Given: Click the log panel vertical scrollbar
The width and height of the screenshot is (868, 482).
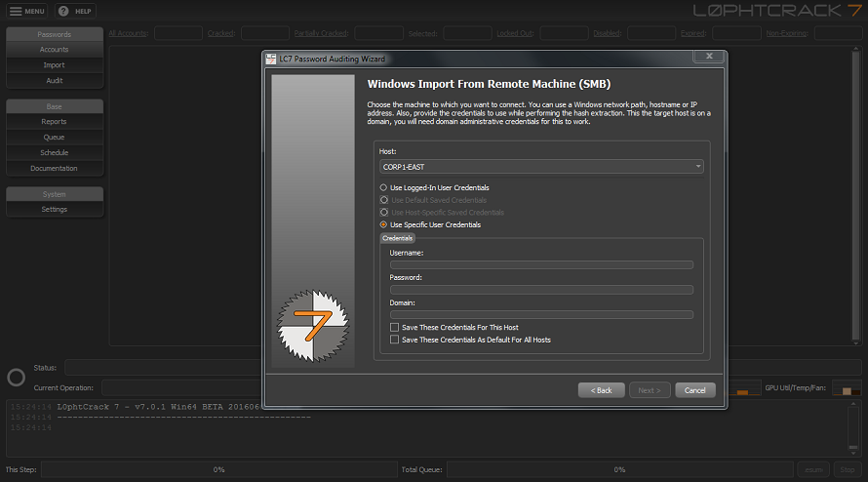Looking at the screenshot, I should pos(853,426).
